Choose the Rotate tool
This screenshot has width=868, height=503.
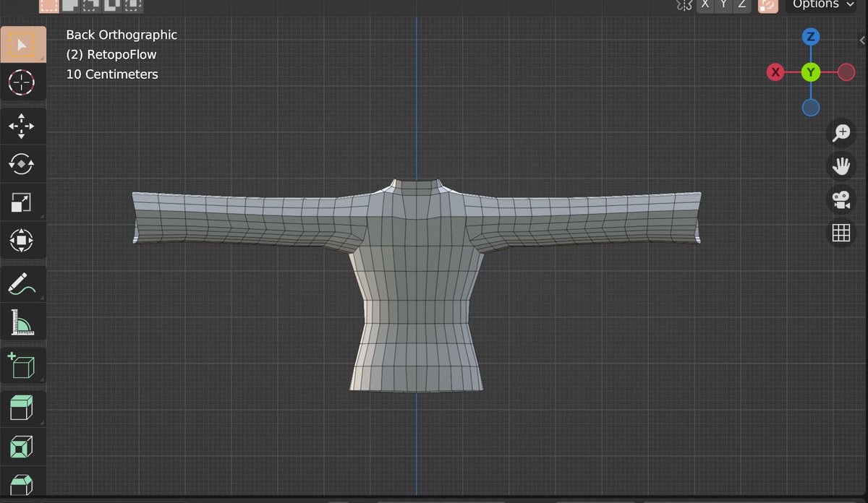[x=23, y=164]
